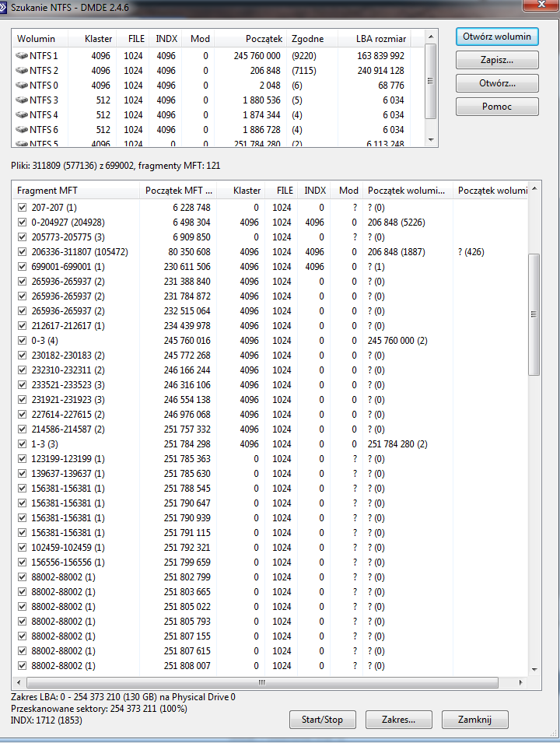Uncheck the 207-207 (1) MFT fragment

pyautogui.click(x=22, y=208)
